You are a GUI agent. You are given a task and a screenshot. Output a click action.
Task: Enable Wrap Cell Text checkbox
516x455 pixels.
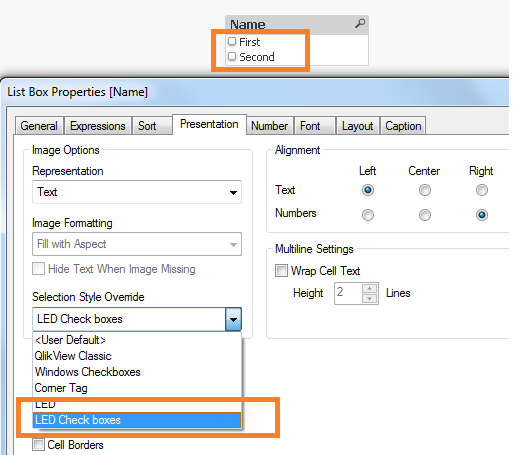click(281, 271)
